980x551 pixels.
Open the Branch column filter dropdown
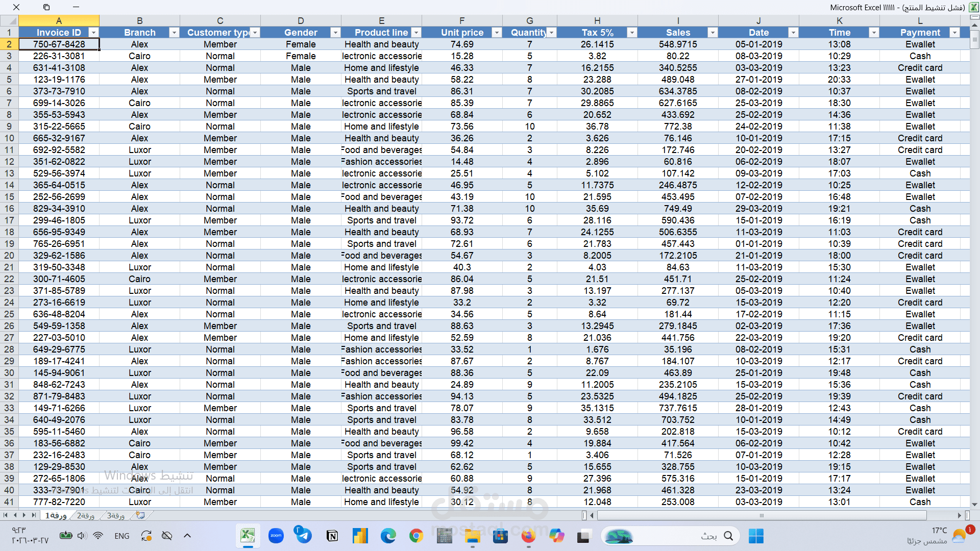[x=174, y=33]
